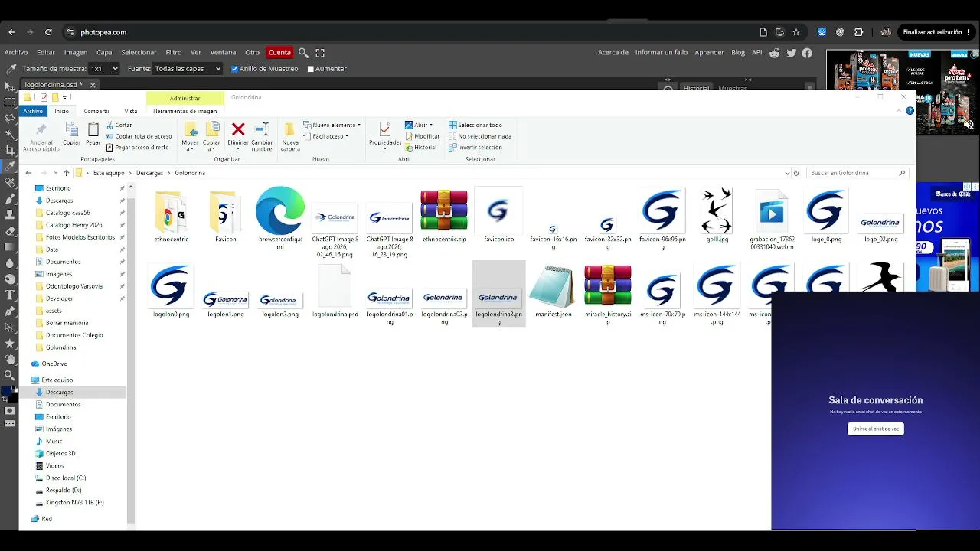This screenshot has height=551, width=980.
Task: Click Cortar in Explorer ribbon
Action: point(119,125)
